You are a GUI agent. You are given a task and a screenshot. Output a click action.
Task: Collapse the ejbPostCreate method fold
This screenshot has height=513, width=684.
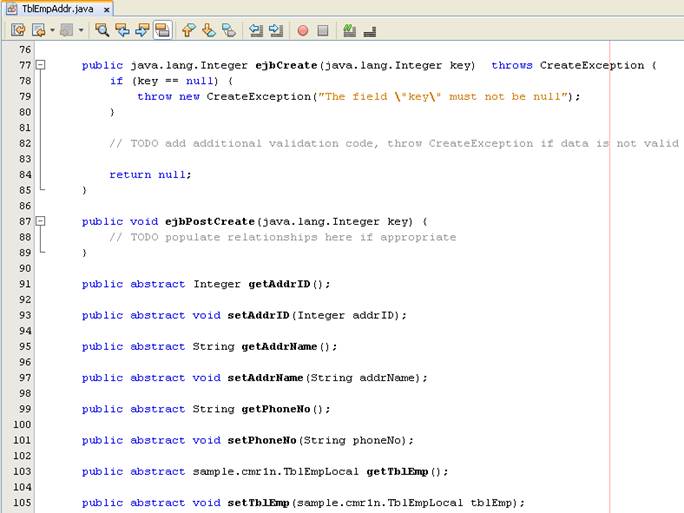coord(41,221)
